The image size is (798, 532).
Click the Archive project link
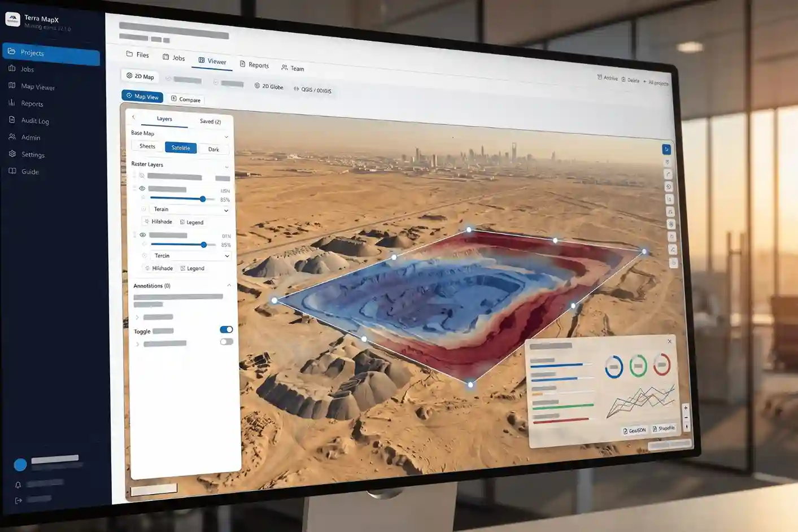tap(608, 78)
